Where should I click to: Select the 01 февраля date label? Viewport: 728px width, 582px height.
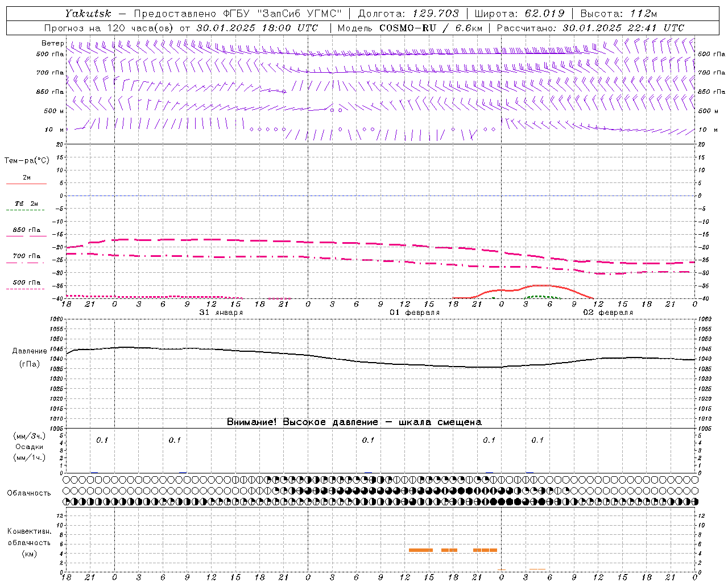415,313
